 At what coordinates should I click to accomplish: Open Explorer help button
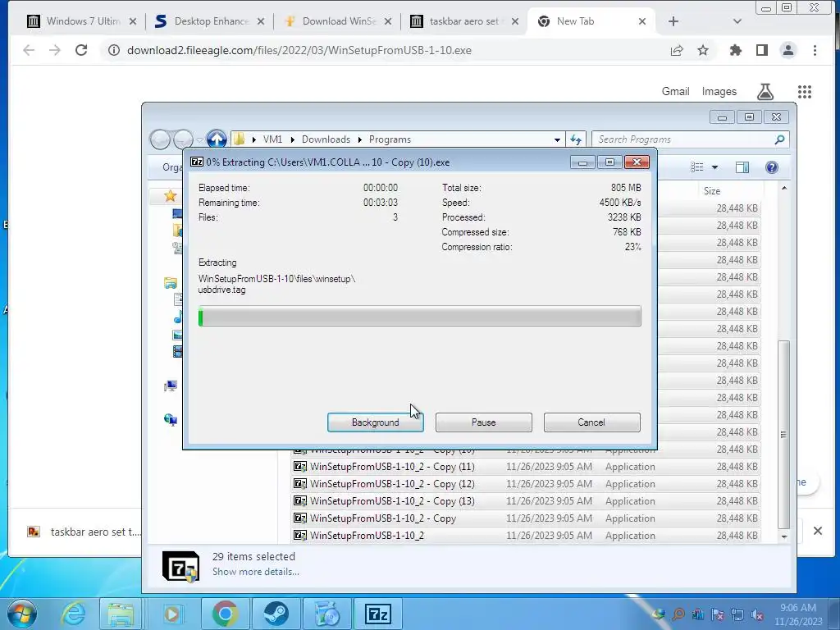coord(771,167)
